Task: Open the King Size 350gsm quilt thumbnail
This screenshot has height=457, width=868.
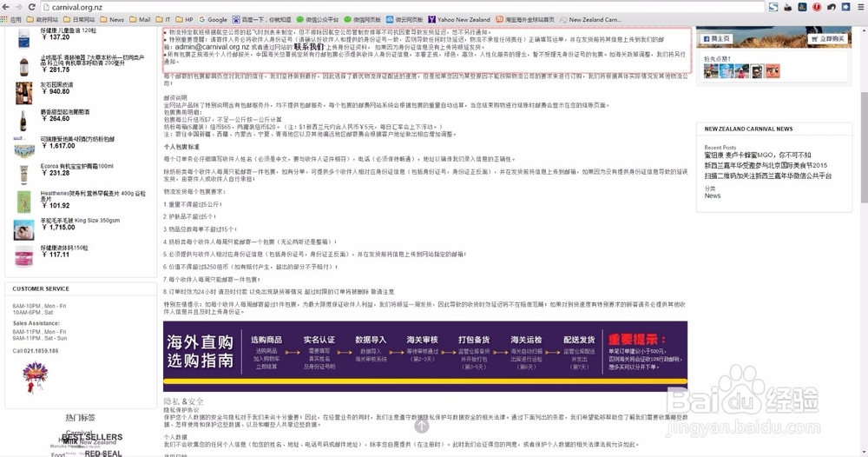Action: point(23,230)
